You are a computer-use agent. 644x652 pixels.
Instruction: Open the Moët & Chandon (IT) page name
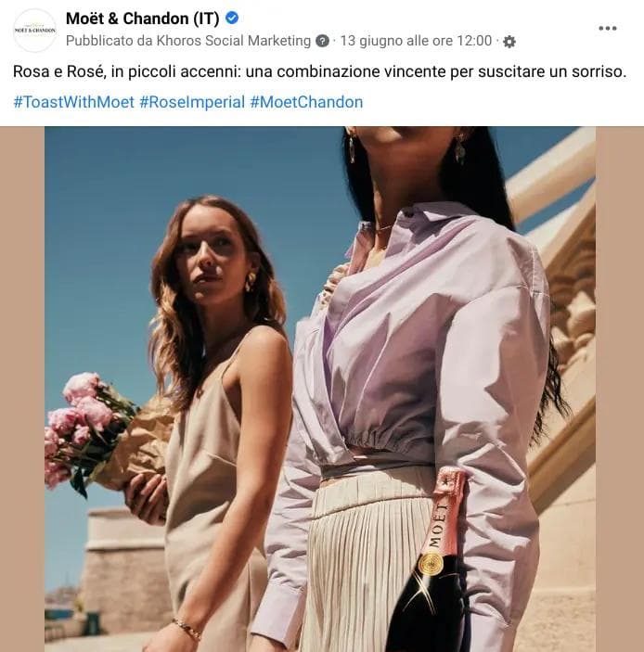coord(142,19)
